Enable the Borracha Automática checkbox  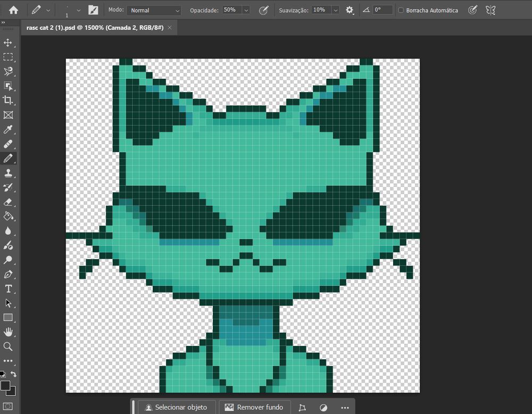click(401, 10)
